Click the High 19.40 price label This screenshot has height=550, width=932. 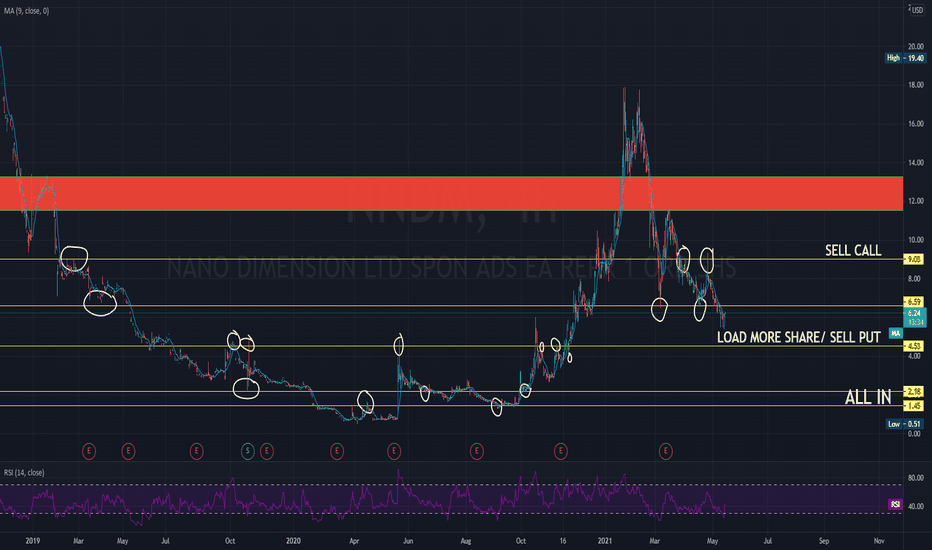tap(905, 58)
